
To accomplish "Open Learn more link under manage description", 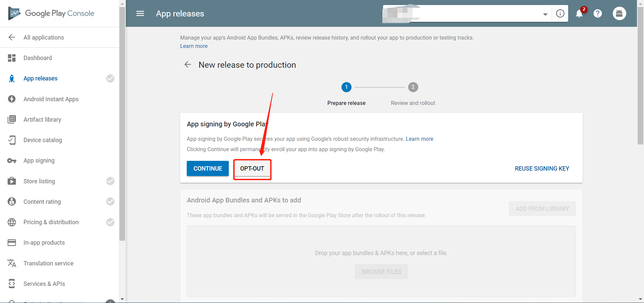I will tap(194, 46).
